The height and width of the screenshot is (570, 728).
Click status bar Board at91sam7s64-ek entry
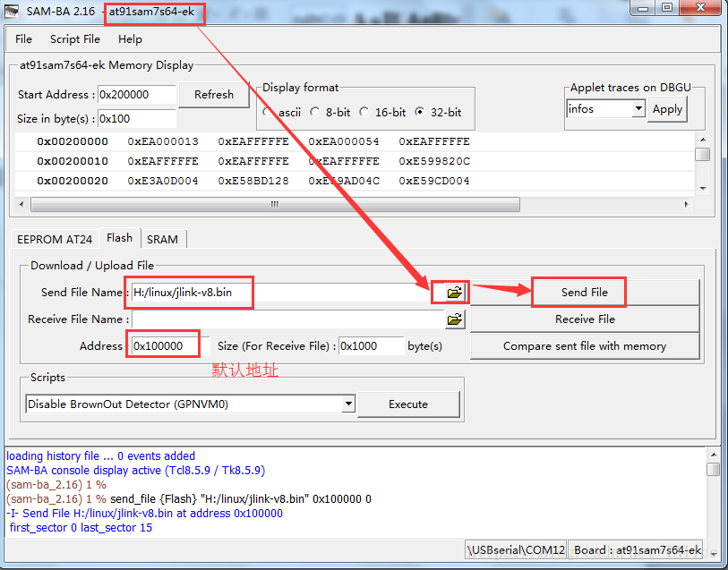coord(637,550)
